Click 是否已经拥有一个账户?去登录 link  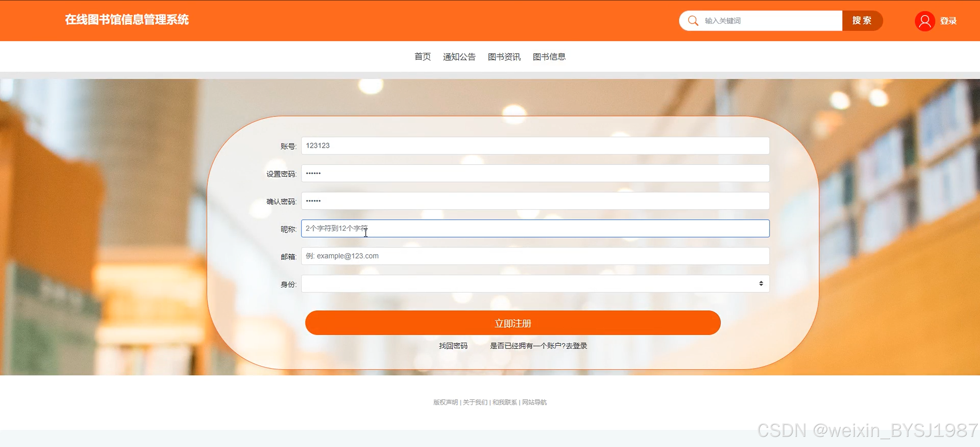538,346
